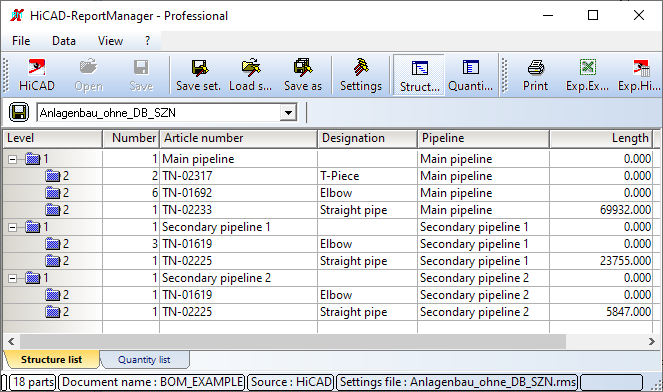Viewport: 663px width, 392px height.
Task: Select article number TN-02233
Action: click(238, 210)
